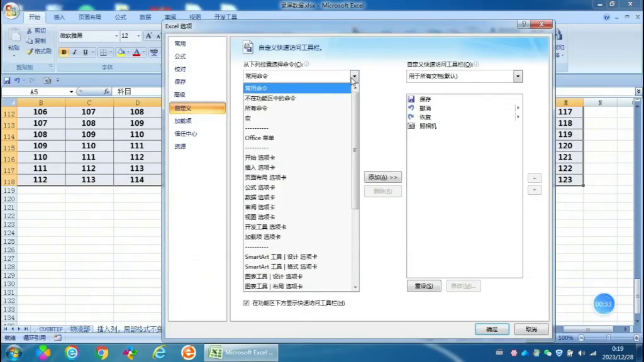Click the Save icon on the quick access toolbar
The width and height of the screenshot is (644, 362).
click(x=7, y=80)
